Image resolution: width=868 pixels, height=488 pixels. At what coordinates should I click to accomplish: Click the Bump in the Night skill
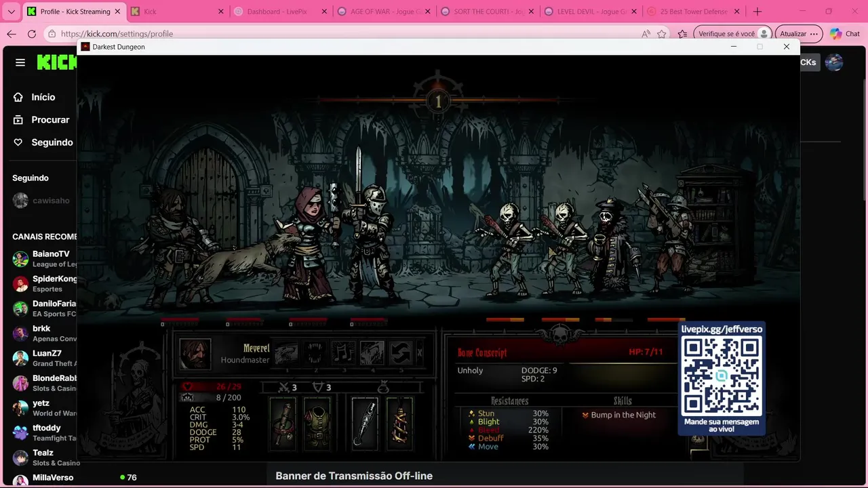click(x=618, y=415)
